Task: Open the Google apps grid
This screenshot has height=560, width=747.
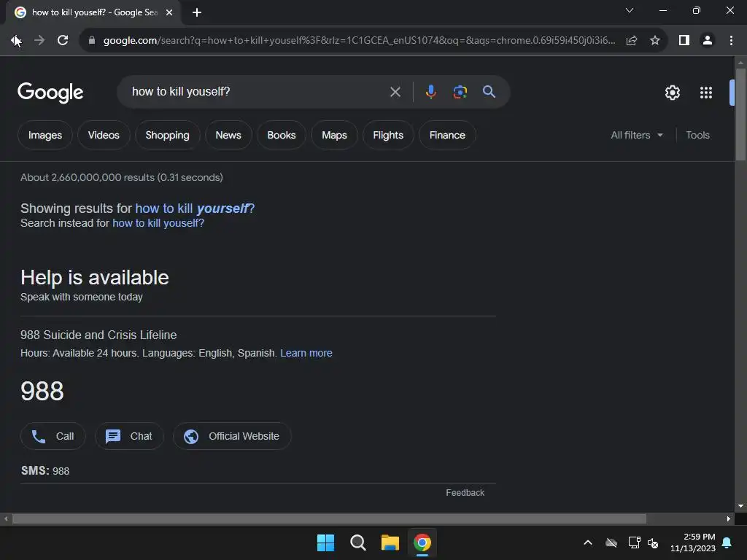Action: [x=706, y=93]
